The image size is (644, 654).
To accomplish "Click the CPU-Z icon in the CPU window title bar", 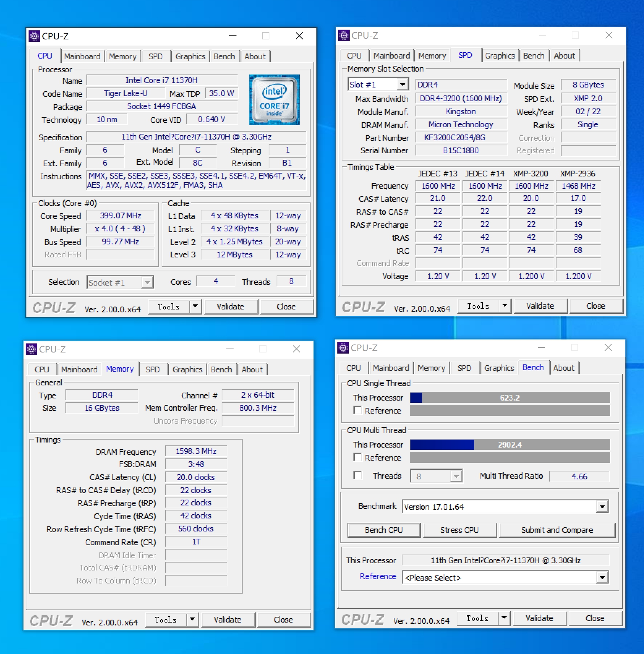I will (34, 36).
